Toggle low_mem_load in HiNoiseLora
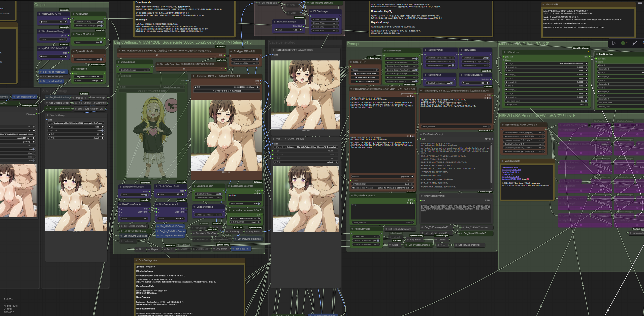 tap(546, 101)
